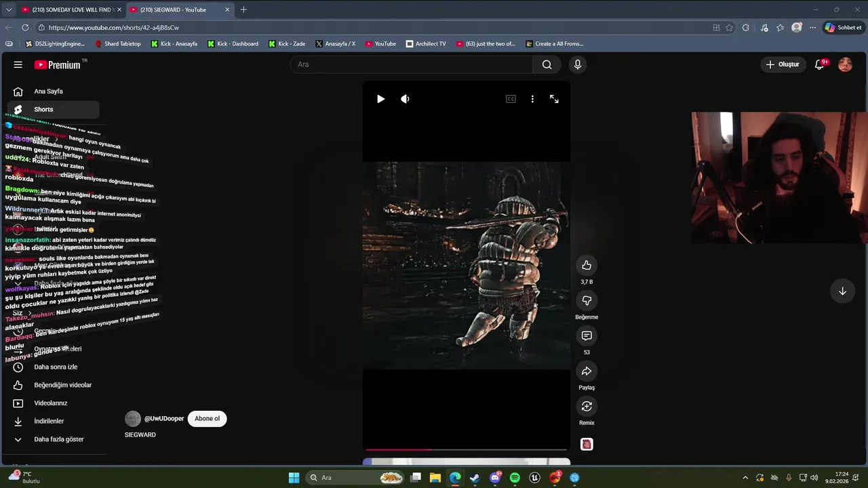Like the SIEGWARD short
Screen dimensions: 868x488
coord(587,265)
